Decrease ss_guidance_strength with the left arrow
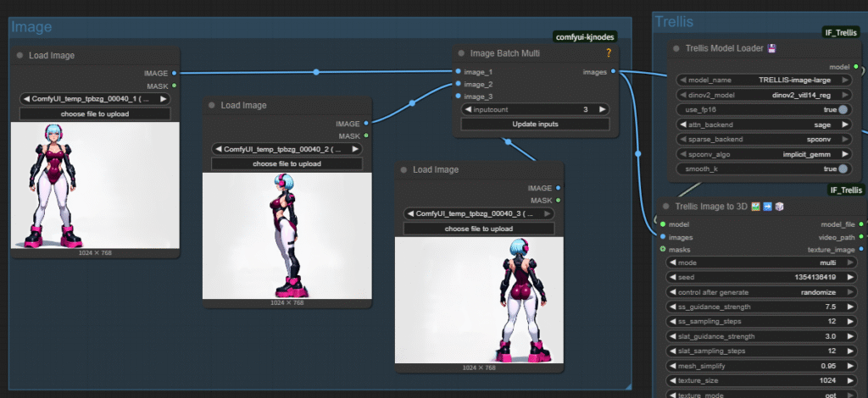Screen dimensions: 868x398 tap(671, 307)
